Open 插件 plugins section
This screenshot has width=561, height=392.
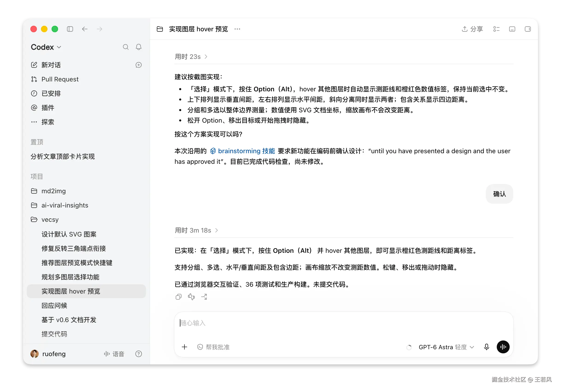coord(86,108)
